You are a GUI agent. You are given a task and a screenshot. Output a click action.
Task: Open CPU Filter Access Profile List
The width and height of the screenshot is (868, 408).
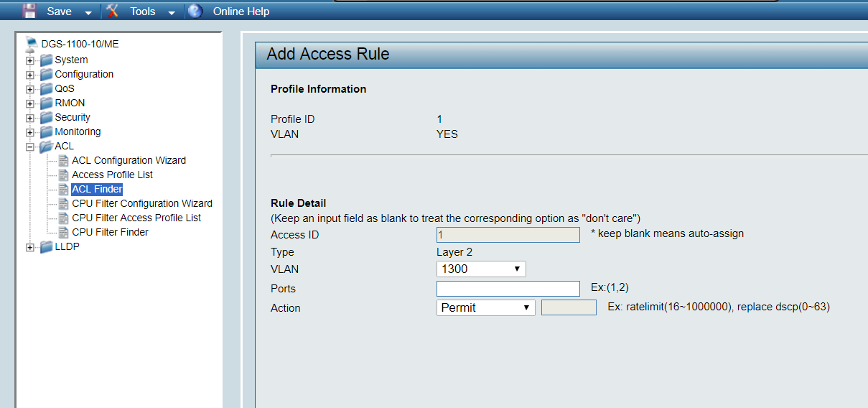tap(136, 218)
